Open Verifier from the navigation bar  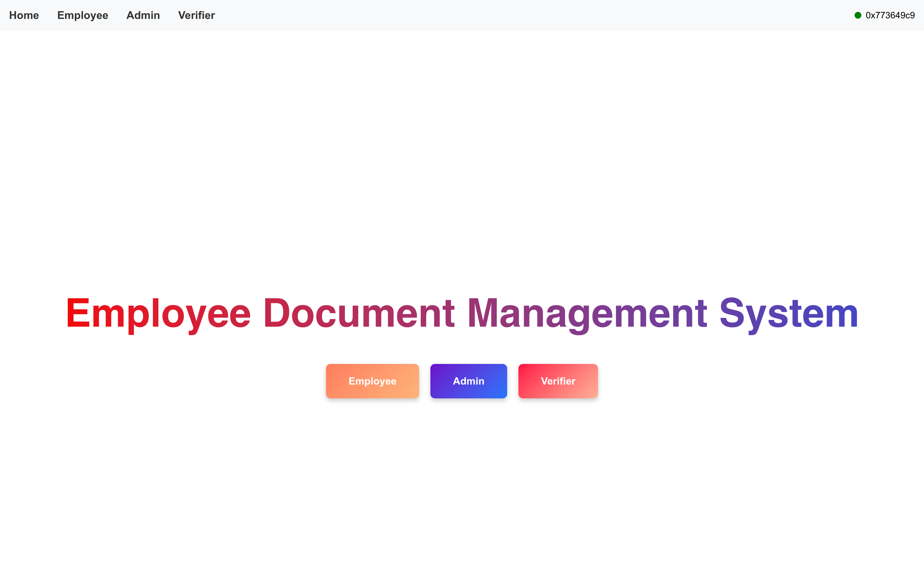[x=196, y=15]
